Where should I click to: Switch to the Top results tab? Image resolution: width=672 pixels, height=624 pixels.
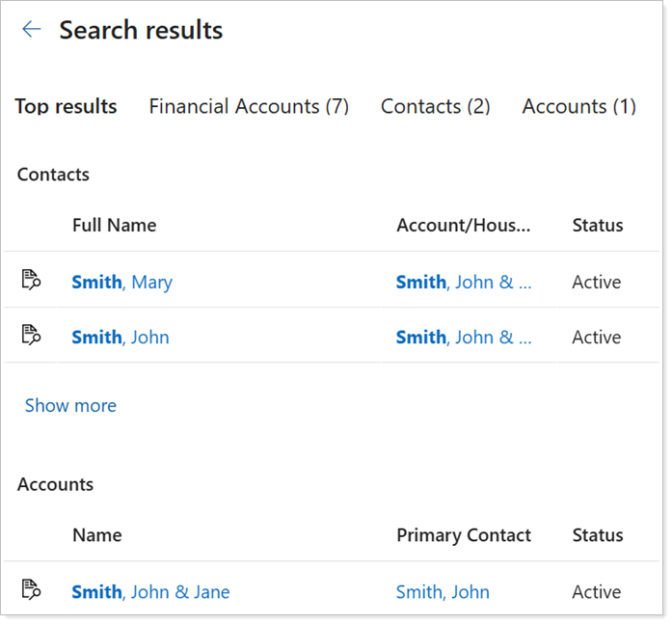pyautogui.click(x=66, y=107)
